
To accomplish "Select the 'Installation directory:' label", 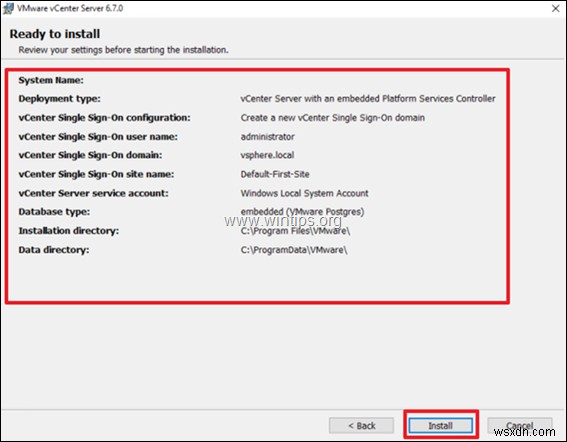I will click(69, 231).
